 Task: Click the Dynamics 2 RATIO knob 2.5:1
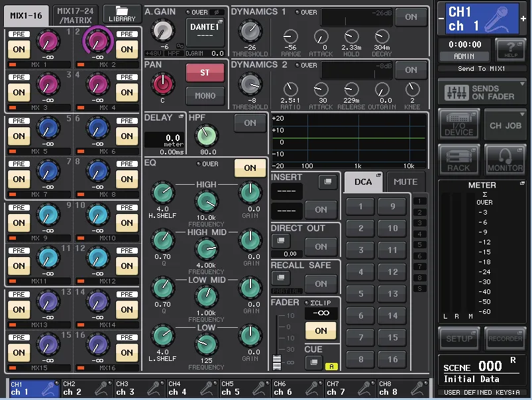[x=290, y=89]
